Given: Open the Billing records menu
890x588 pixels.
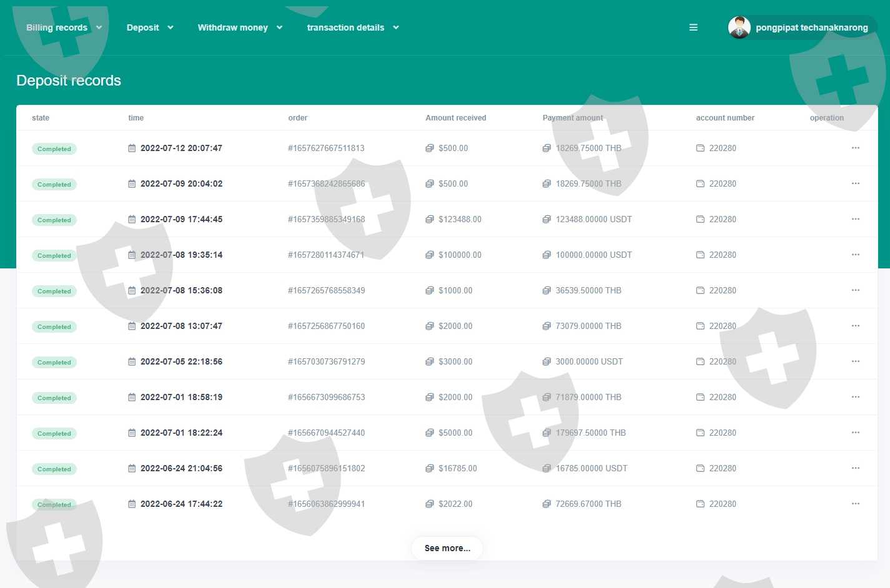Looking at the screenshot, I should click(x=57, y=27).
